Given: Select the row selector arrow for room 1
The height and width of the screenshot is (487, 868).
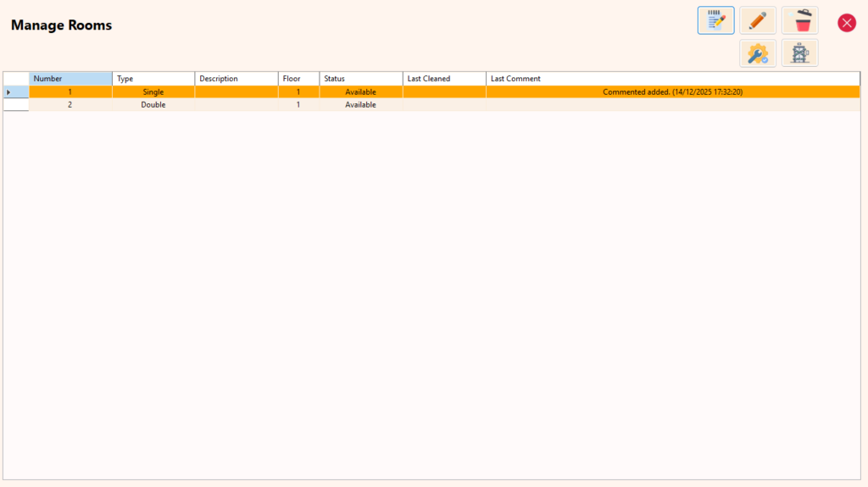Looking at the screenshot, I should tap(16, 91).
